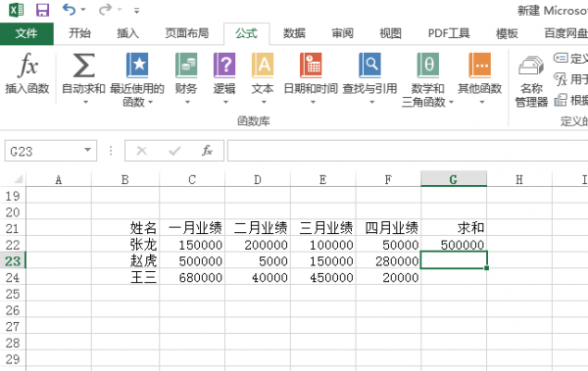Image resolution: width=588 pixels, height=371 pixels.
Task: Select the sum cell showing 500000 in G22
Action: click(x=454, y=245)
